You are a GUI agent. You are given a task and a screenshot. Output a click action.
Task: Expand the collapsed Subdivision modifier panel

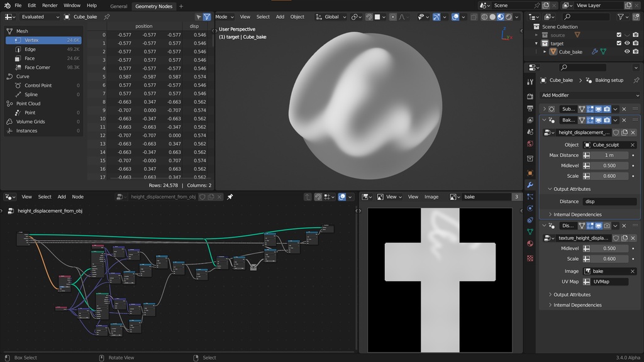tap(545, 109)
